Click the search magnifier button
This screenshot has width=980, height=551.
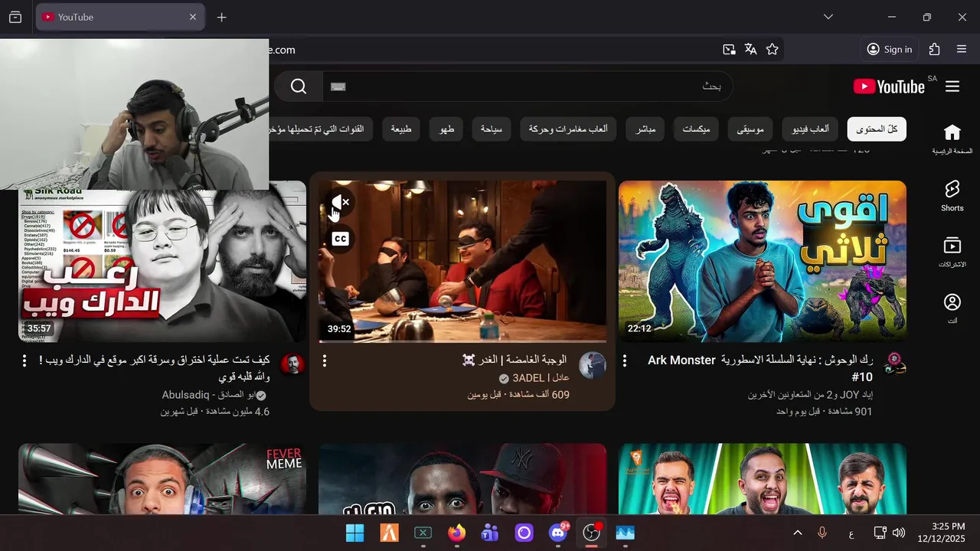pos(299,86)
